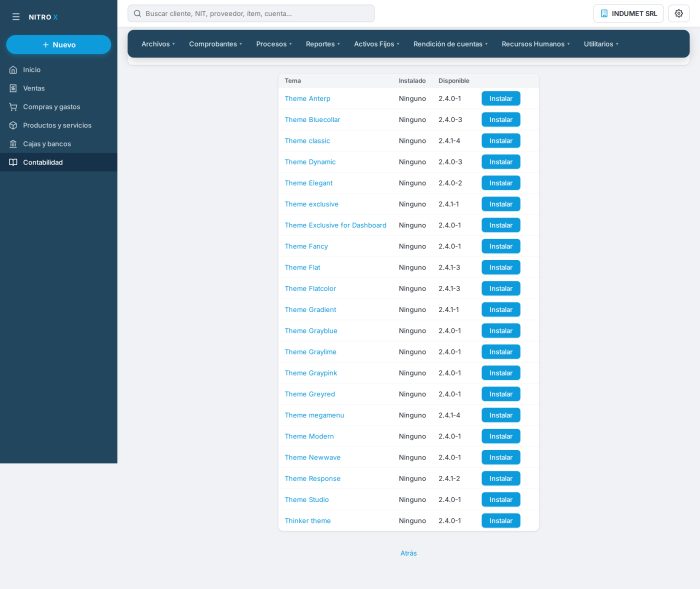
Task: Toggle the hamburger menu icon
Action: [x=16, y=17]
